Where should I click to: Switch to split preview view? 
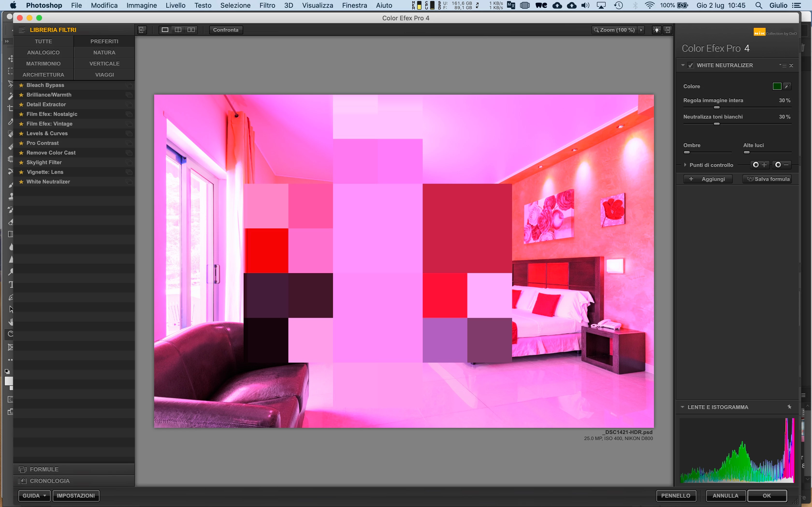pos(178,30)
